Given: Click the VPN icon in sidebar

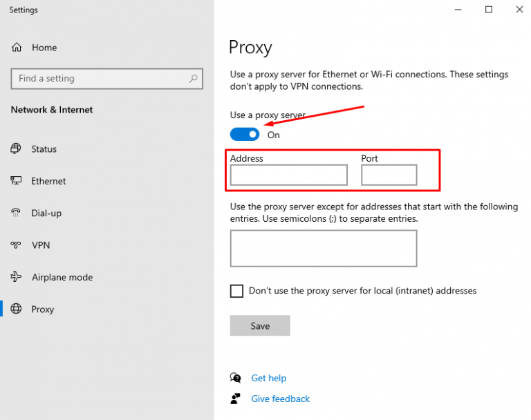Looking at the screenshot, I should 16,245.
